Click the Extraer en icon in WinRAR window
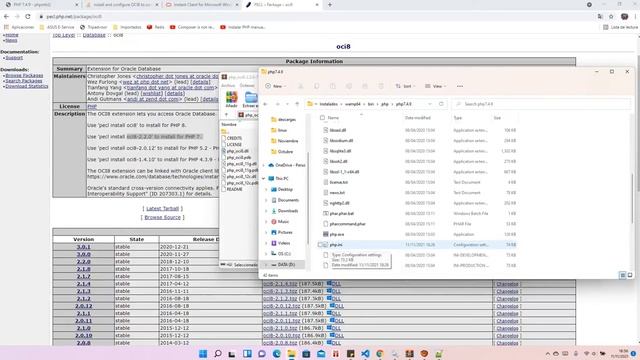Screen dimensions: 640x360 pyautogui.click(x=250, y=99)
